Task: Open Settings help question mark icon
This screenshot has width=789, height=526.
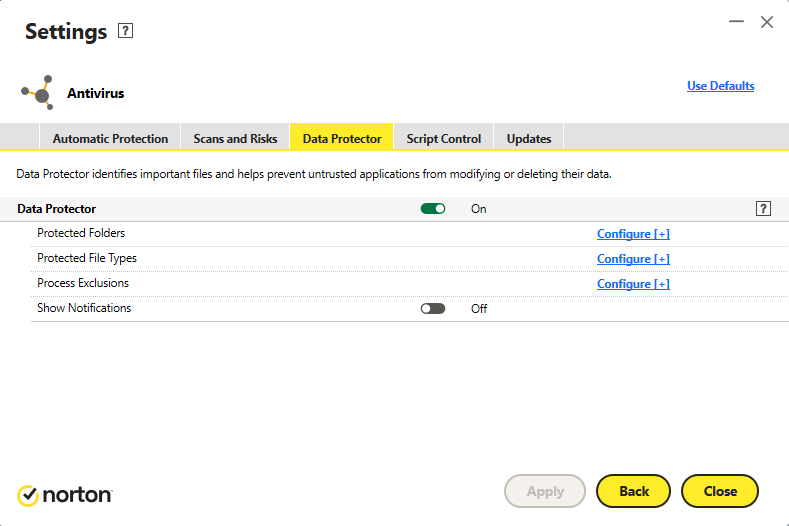Action: [125, 31]
